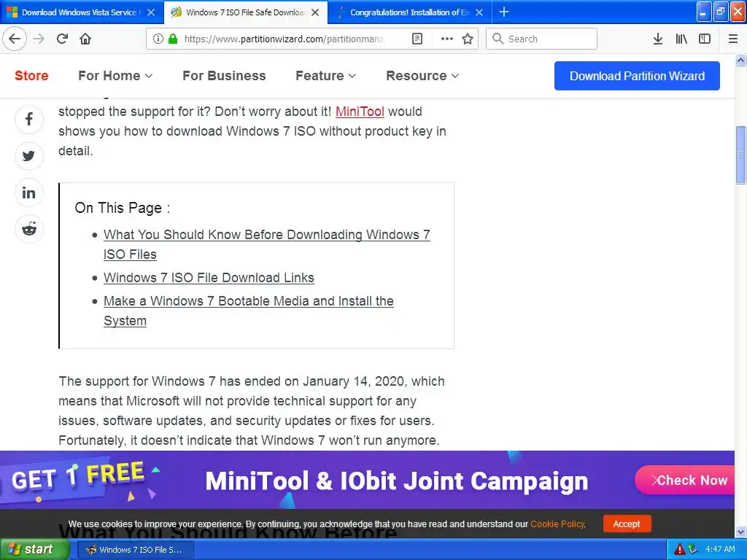
Task: Click the network tray icon beside clock
Action: click(x=693, y=549)
